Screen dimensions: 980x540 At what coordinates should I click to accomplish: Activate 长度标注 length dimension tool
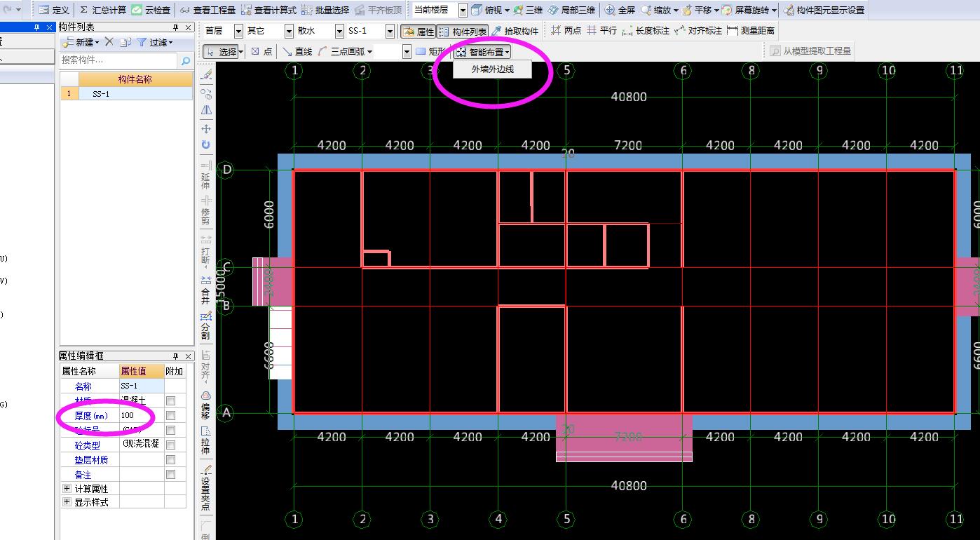tap(646, 31)
